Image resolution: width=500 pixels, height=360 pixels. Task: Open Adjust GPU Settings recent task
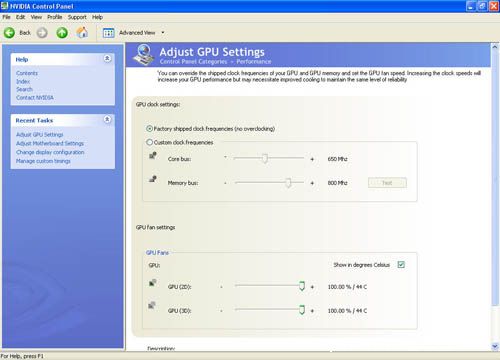(40, 135)
